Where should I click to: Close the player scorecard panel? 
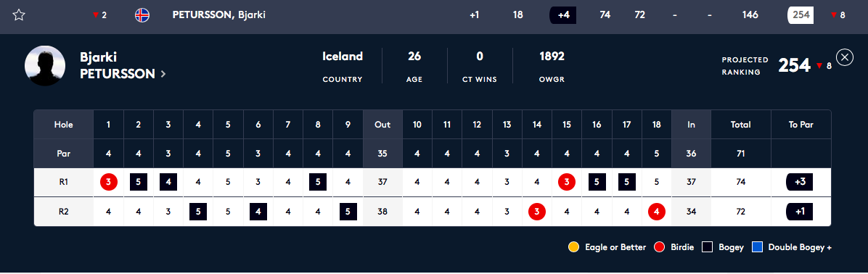(844, 57)
